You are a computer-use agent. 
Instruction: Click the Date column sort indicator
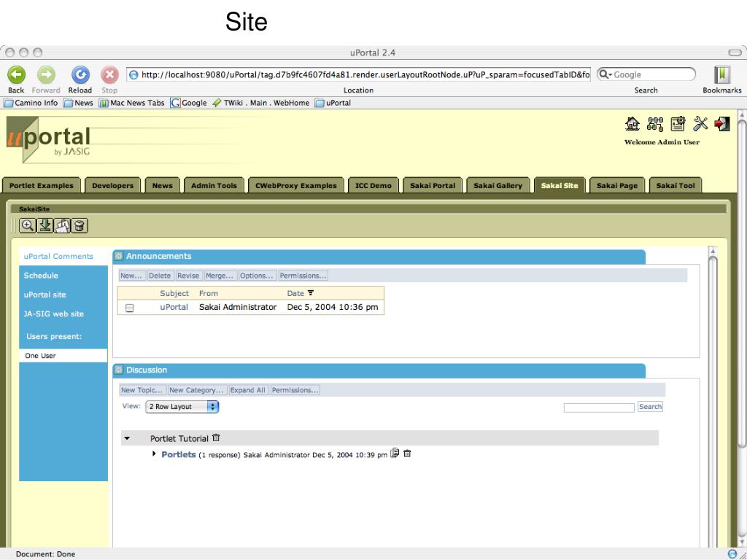(311, 293)
